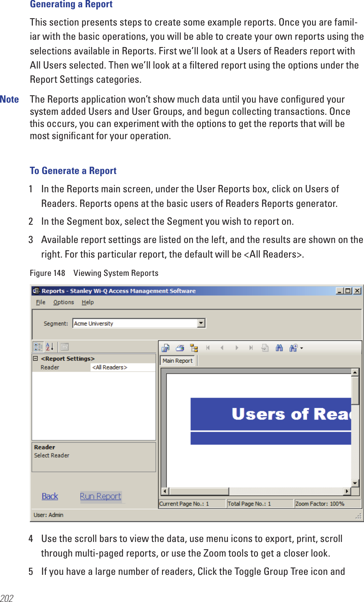
Task: Click the Find text binoculars icon
Action: [279, 348]
